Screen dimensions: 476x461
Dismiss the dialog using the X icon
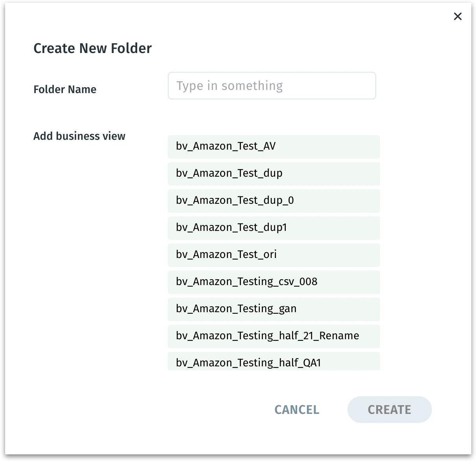458,16
